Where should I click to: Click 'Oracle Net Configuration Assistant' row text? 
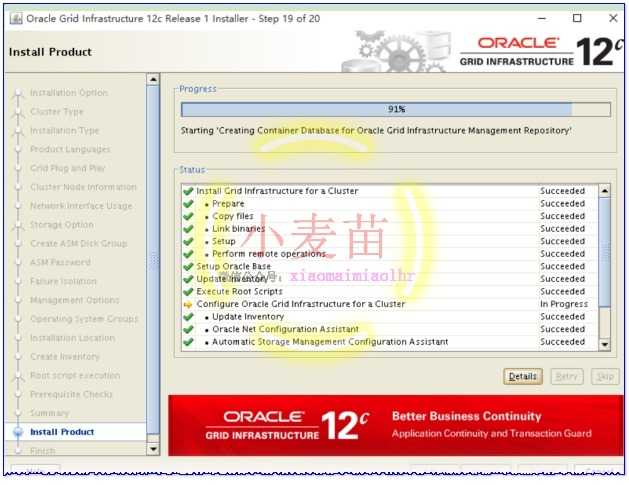pyautogui.click(x=285, y=329)
